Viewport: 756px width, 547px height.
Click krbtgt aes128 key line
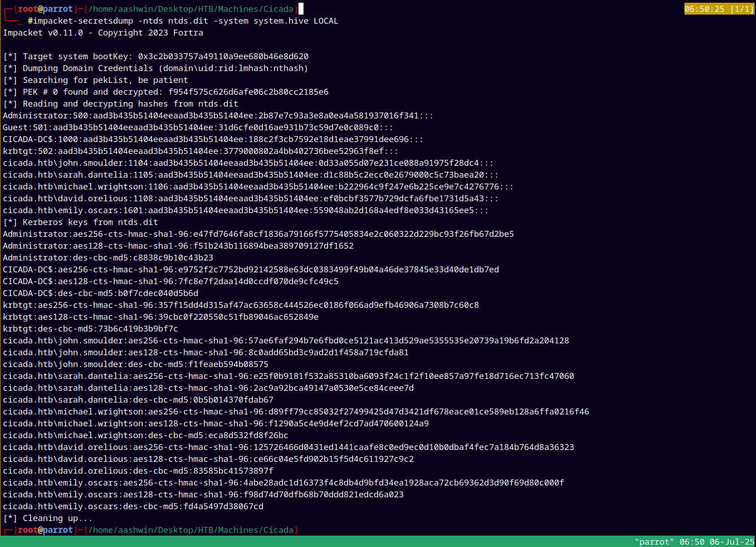click(x=161, y=317)
